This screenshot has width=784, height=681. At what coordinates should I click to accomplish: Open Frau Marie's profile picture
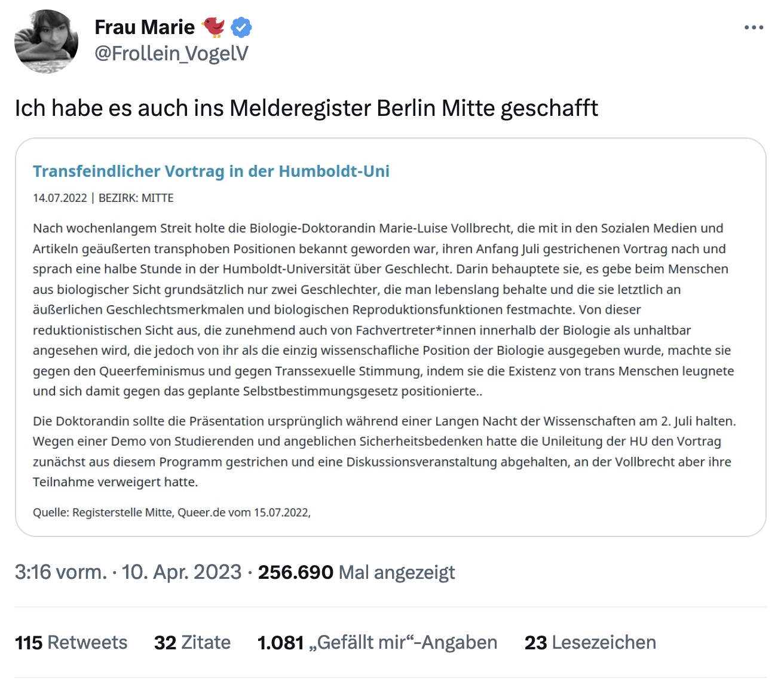(x=46, y=41)
